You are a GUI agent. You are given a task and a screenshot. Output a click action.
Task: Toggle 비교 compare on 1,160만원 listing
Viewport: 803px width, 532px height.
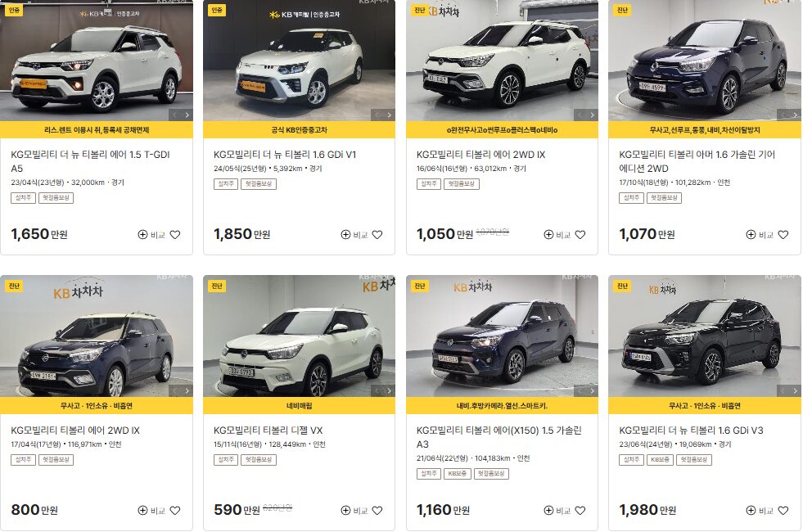pyautogui.click(x=557, y=511)
